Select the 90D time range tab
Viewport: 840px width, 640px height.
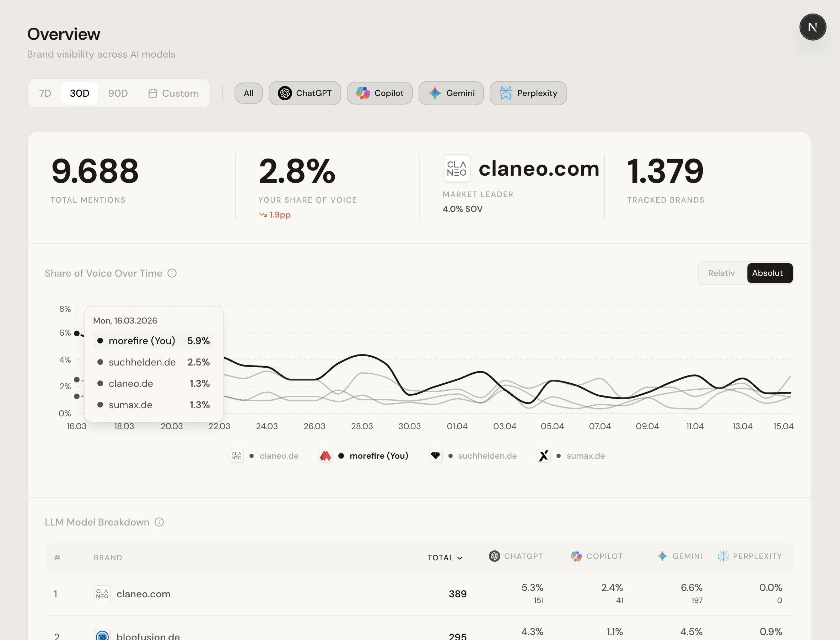click(x=118, y=93)
